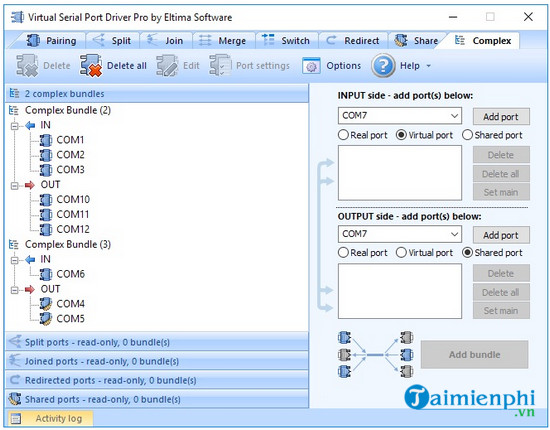Screen dimensions: 550x430
Task: Click the 2 complex bundles header
Action: coord(157,94)
